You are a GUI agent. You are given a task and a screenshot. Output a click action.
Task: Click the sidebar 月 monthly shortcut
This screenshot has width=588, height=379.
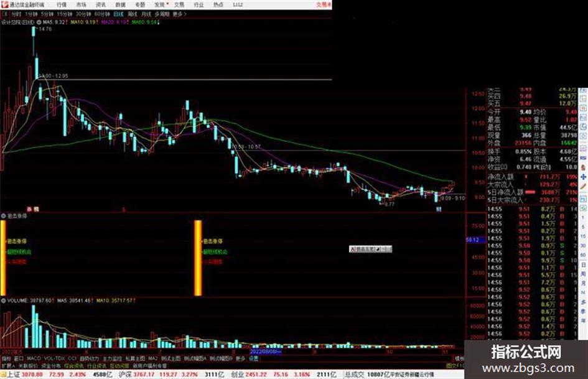[583, 283]
